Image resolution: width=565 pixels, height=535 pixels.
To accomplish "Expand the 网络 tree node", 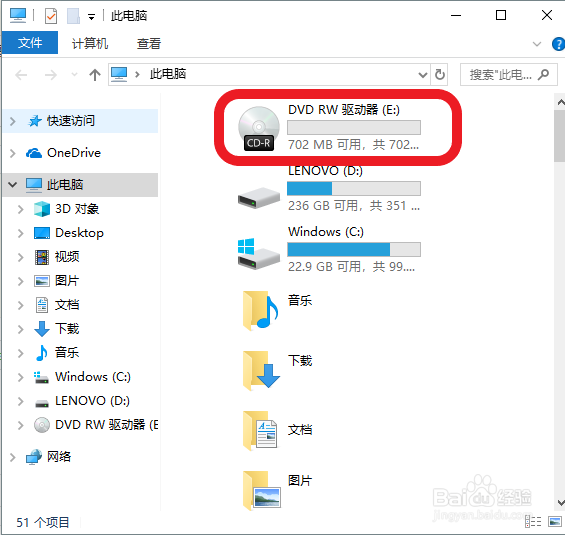I will coord(13,457).
